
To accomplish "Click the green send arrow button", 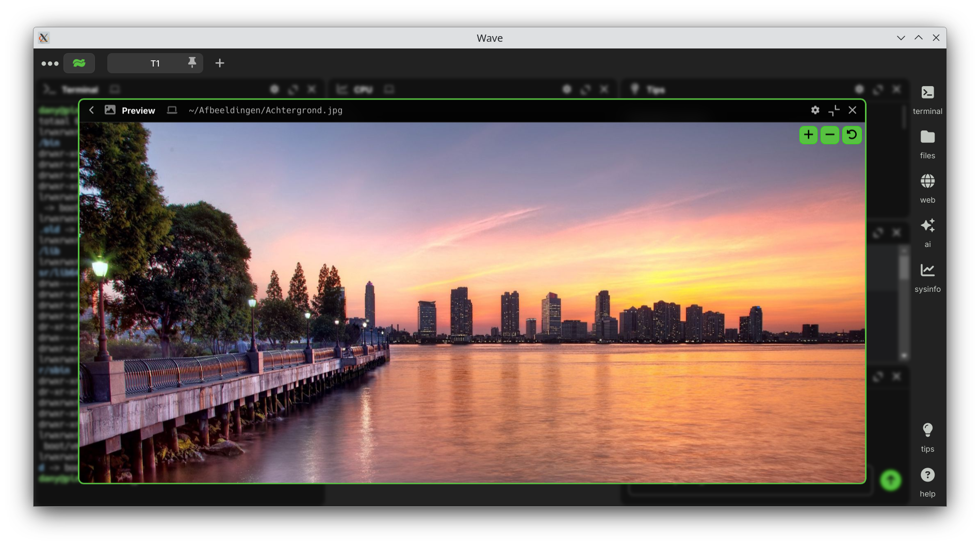I will coord(890,480).
